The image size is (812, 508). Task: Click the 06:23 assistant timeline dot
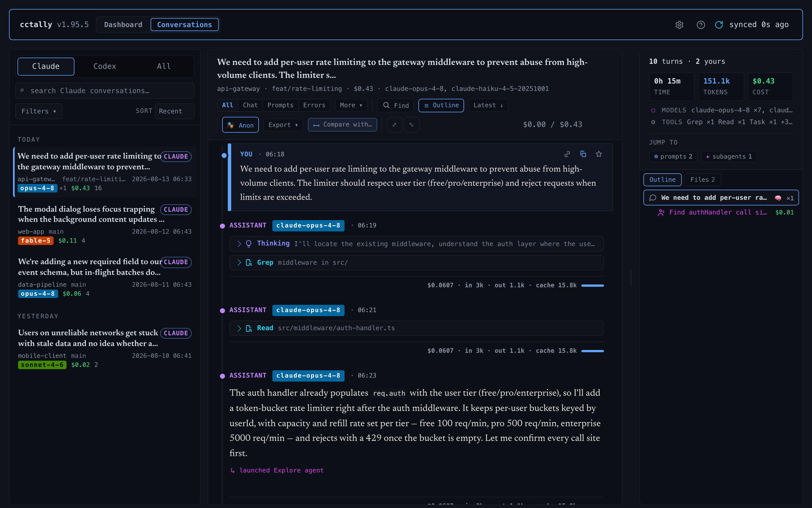tap(222, 376)
